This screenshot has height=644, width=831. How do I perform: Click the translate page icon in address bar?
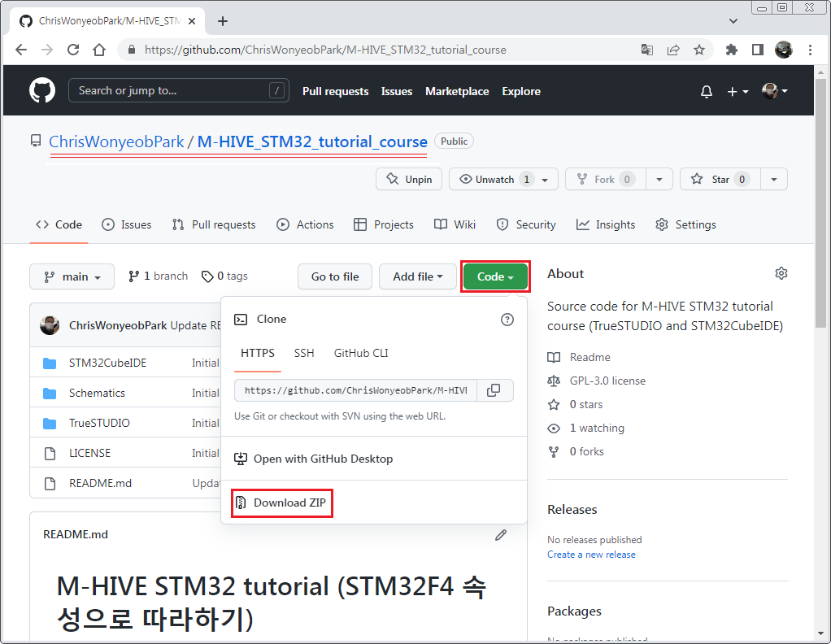[646, 50]
